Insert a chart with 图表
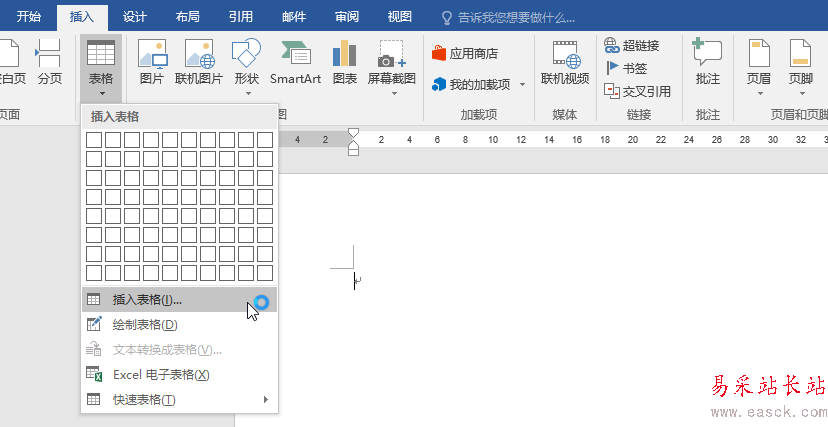This screenshot has height=427, width=828. tap(345, 62)
